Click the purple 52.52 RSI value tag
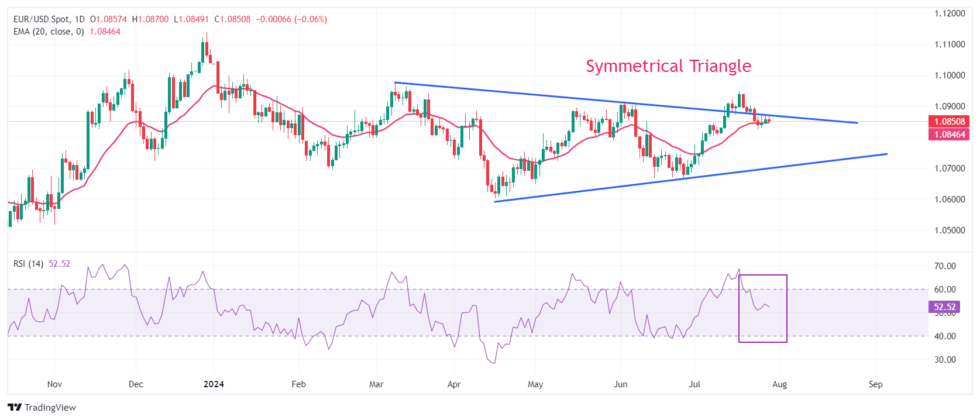The width and height of the screenshot is (980, 420). 944,307
